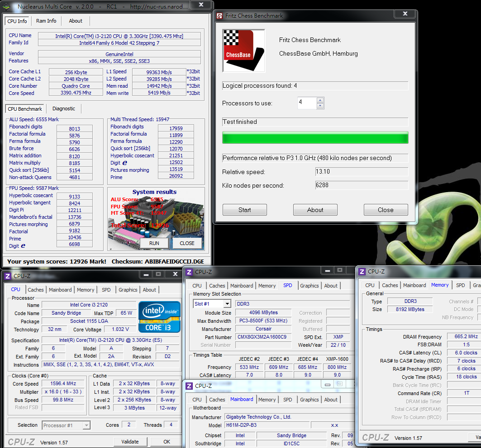The height and width of the screenshot is (448, 481).
Task: Click the ChessBase logo image
Action: pyautogui.click(x=243, y=51)
